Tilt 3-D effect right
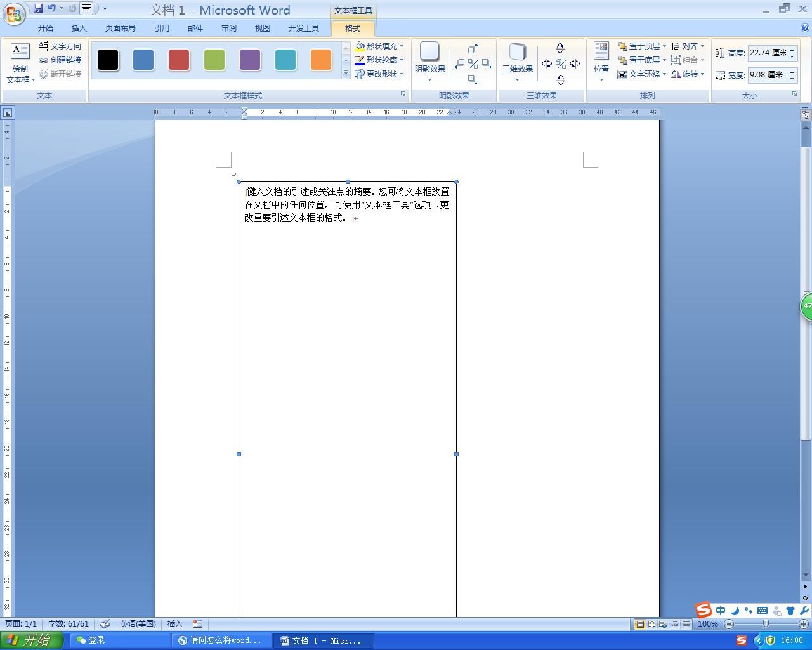The width and height of the screenshot is (812, 650). coord(575,63)
